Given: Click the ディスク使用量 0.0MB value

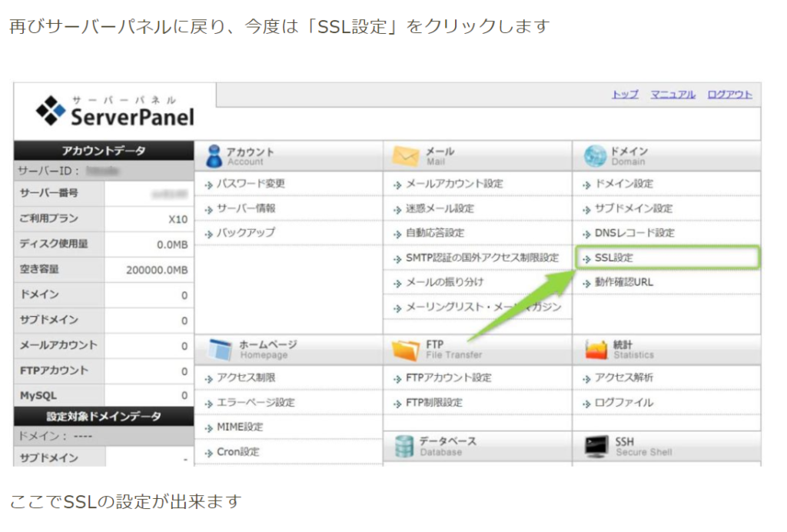Looking at the screenshot, I should click(x=172, y=244).
